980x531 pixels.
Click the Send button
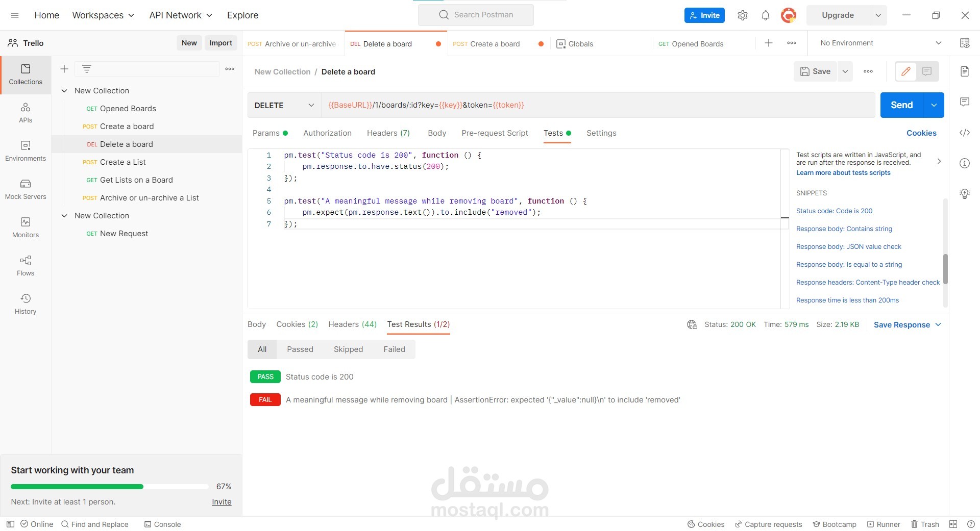[x=902, y=105]
